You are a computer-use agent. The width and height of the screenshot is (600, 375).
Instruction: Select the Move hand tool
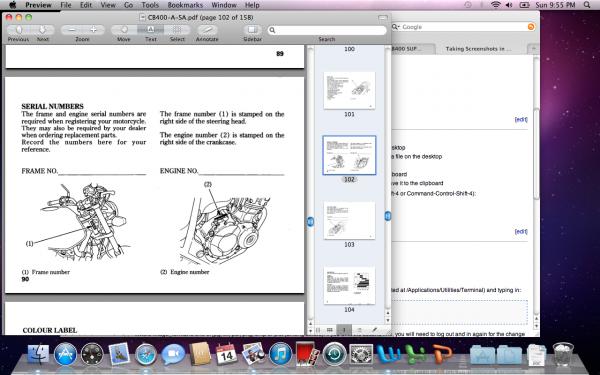point(124,30)
